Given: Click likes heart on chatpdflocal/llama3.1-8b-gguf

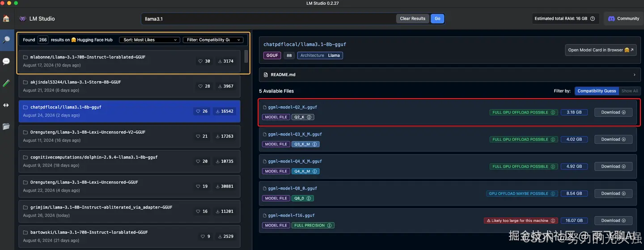Looking at the screenshot, I should coord(199,111).
